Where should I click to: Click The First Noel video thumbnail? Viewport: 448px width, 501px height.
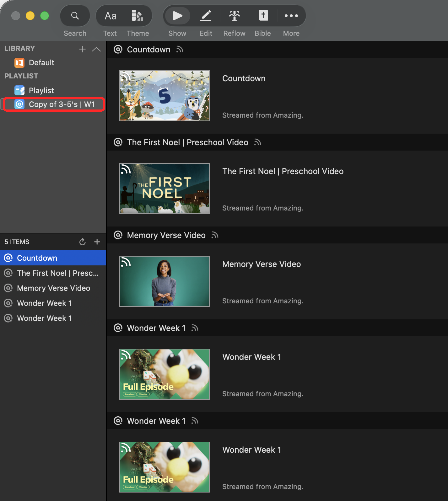(x=165, y=189)
